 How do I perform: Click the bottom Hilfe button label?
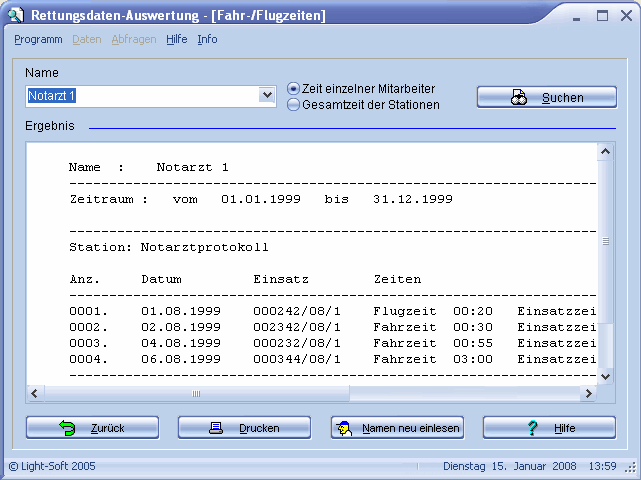point(565,428)
